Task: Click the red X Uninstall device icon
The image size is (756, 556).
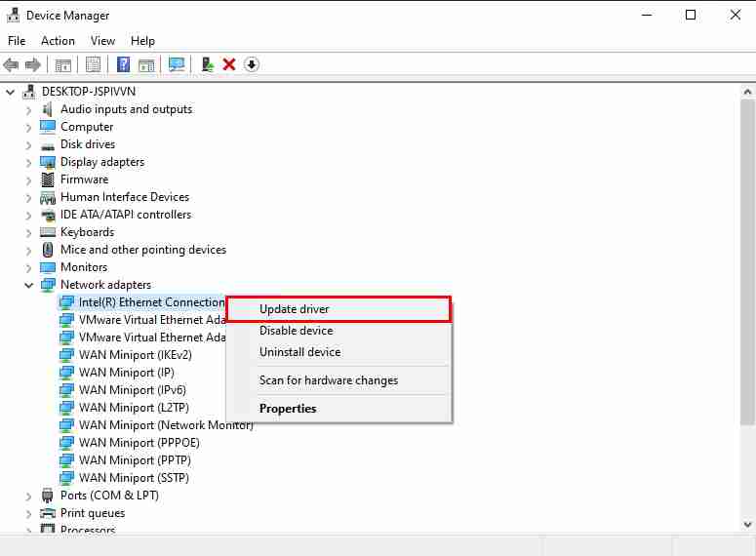Action: (x=229, y=64)
